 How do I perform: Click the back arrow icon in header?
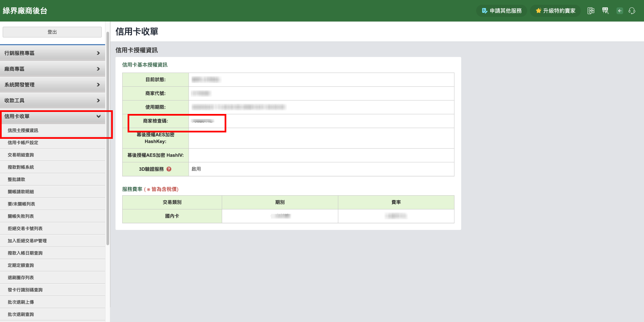tap(619, 11)
